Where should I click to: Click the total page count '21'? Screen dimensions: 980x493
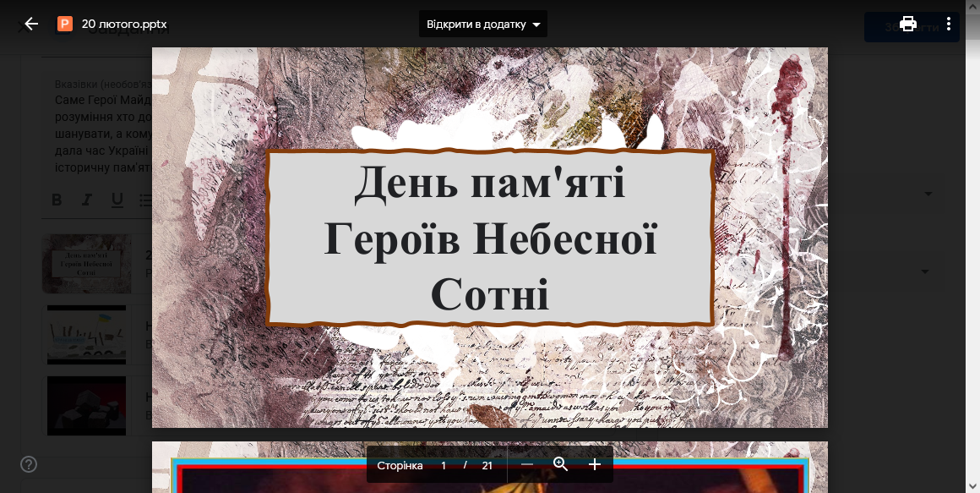coord(487,465)
